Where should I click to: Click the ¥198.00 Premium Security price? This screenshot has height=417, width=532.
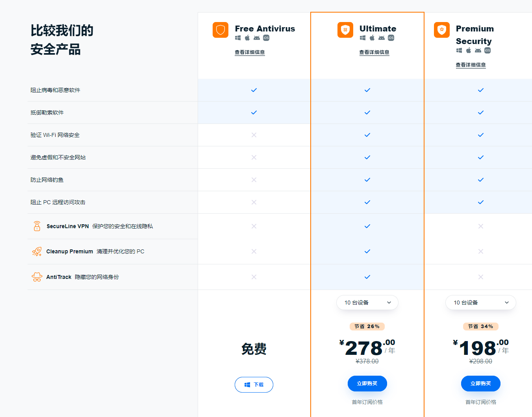point(481,348)
